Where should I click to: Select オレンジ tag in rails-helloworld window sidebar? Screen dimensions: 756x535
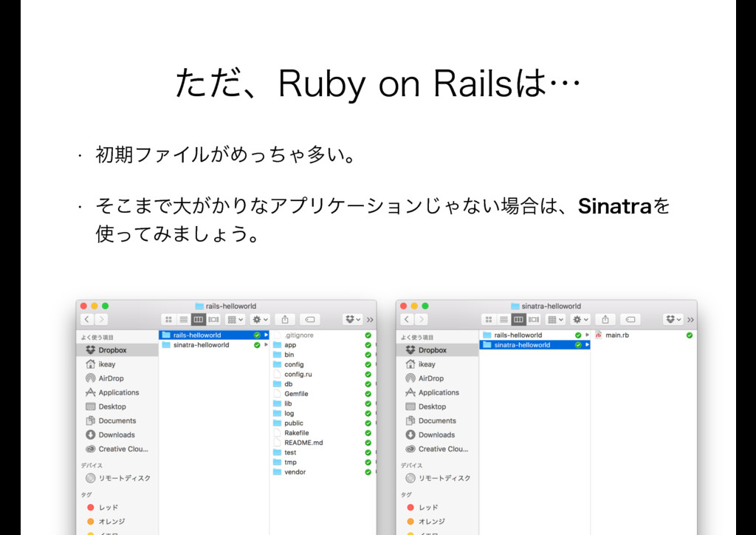(x=117, y=522)
